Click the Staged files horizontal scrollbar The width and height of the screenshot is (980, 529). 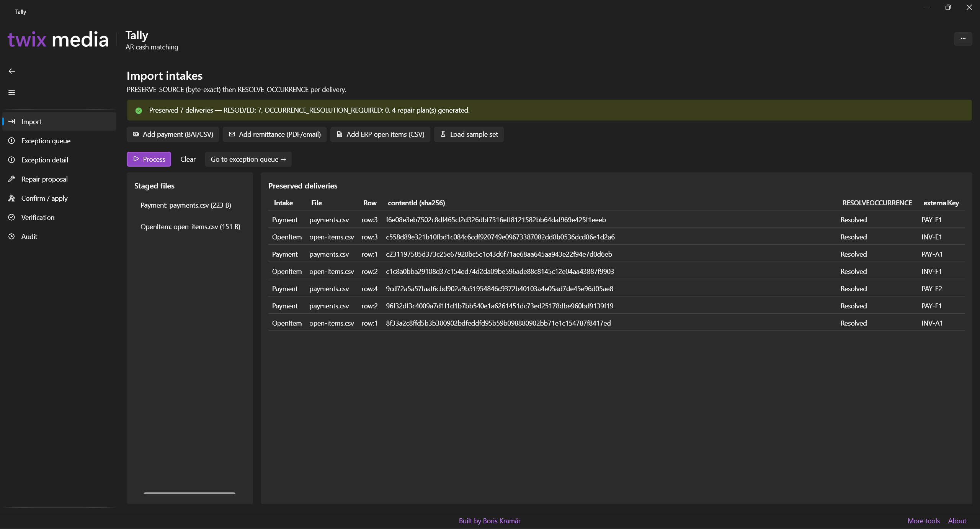click(x=189, y=493)
